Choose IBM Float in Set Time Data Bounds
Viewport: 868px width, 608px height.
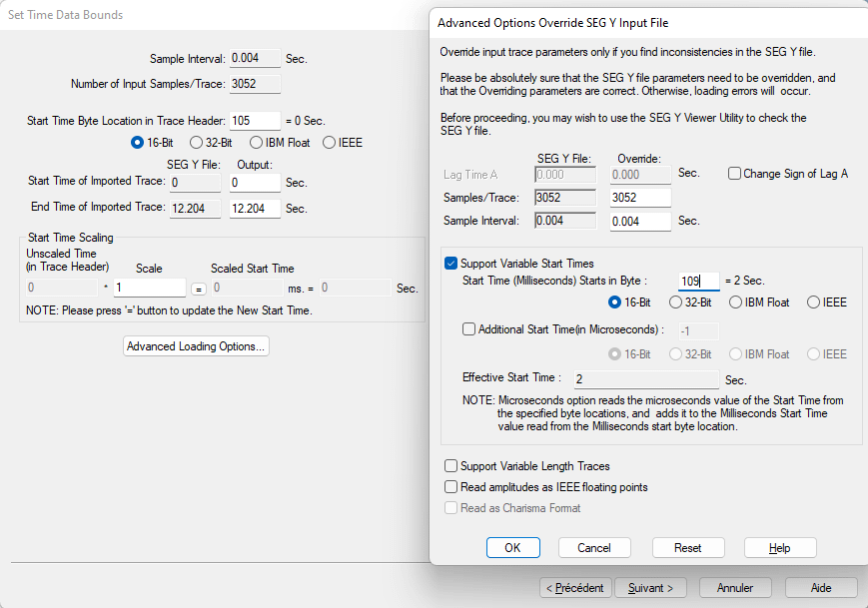(257, 143)
